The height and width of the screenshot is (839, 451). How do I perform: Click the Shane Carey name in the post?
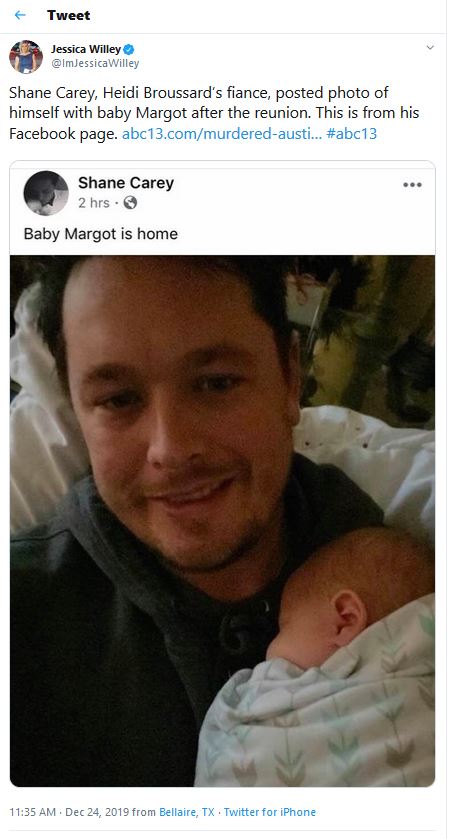point(126,183)
